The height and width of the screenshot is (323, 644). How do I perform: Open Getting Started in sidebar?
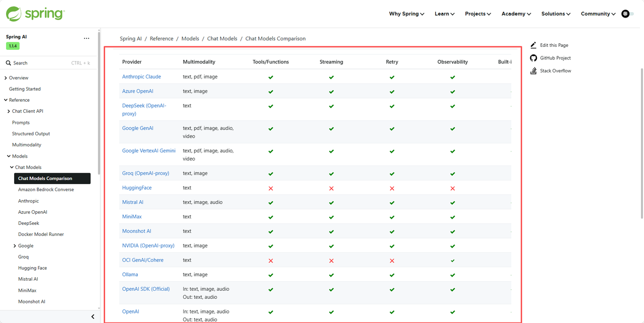pyautogui.click(x=25, y=89)
